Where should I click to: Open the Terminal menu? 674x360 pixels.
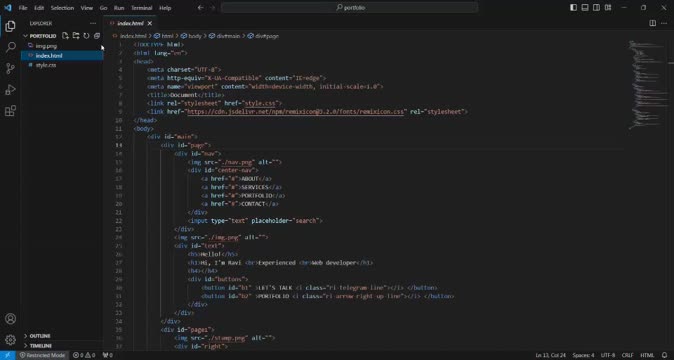click(x=141, y=8)
